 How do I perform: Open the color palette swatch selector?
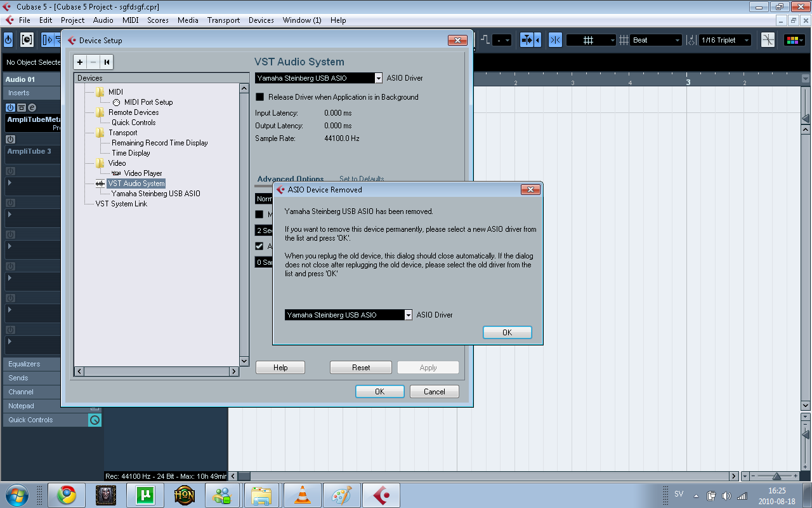tap(794, 40)
